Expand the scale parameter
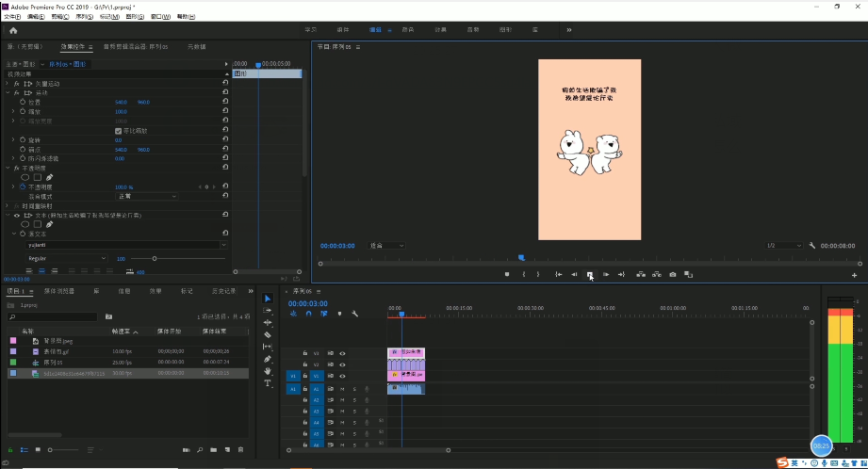 (x=13, y=111)
